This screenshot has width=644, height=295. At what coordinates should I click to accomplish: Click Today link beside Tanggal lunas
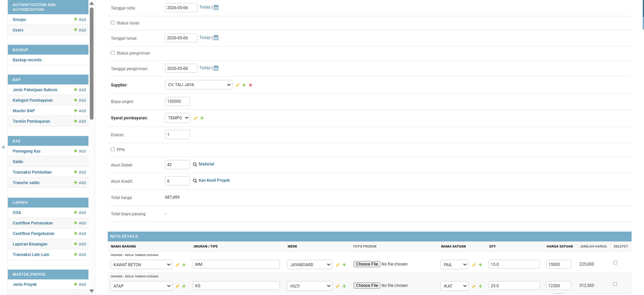(205, 38)
